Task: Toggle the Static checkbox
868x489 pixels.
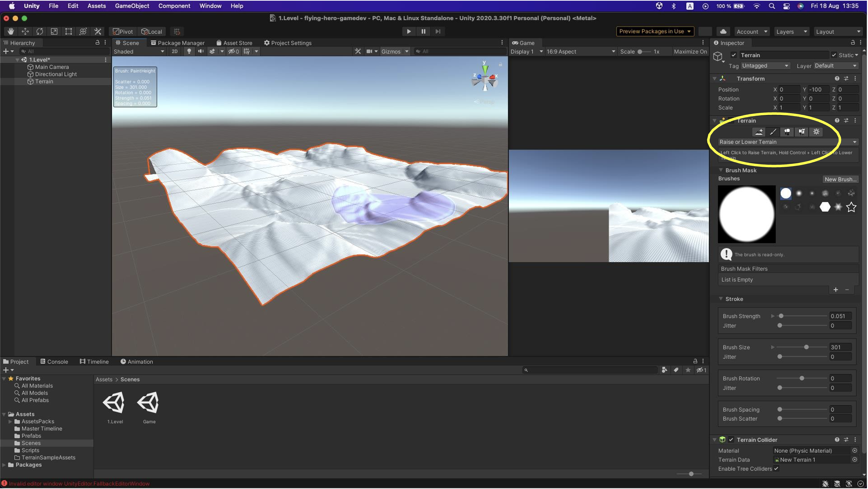Action: [x=834, y=55]
